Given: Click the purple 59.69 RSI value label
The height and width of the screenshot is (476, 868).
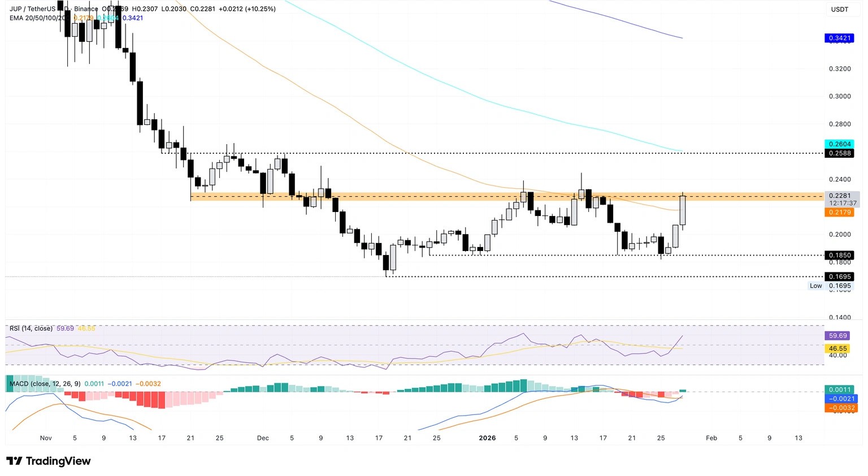Looking at the screenshot, I should click(x=837, y=335).
